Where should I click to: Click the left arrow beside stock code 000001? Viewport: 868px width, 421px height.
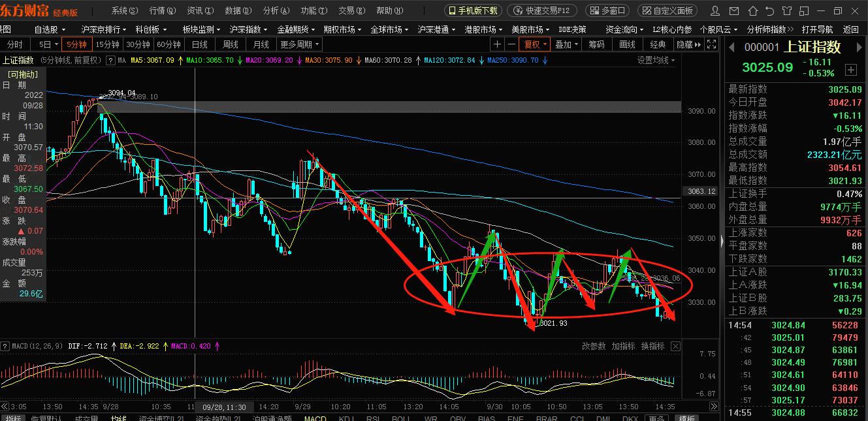[x=732, y=48]
